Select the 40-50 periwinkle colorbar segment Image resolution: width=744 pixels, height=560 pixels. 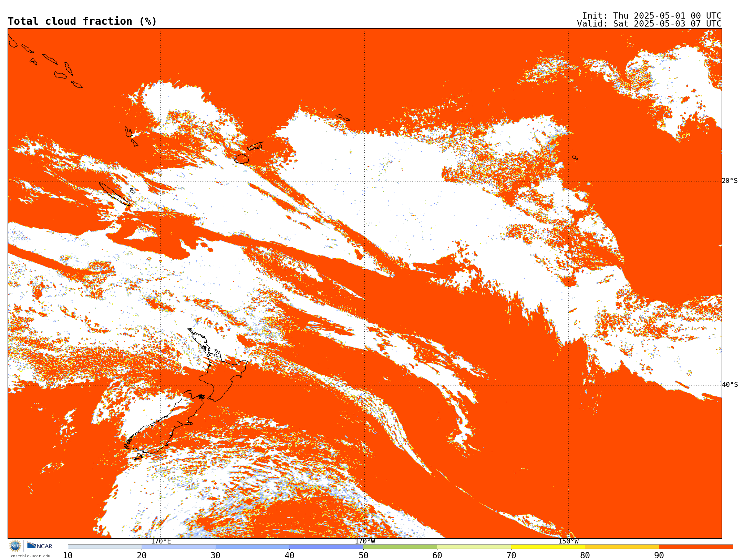[x=326, y=547]
